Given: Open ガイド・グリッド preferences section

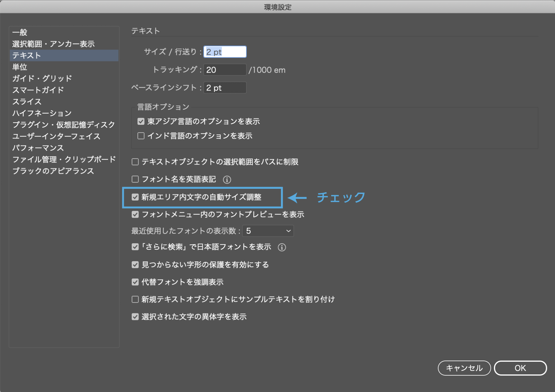Looking at the screenshot, I should [x=64, y=78].
